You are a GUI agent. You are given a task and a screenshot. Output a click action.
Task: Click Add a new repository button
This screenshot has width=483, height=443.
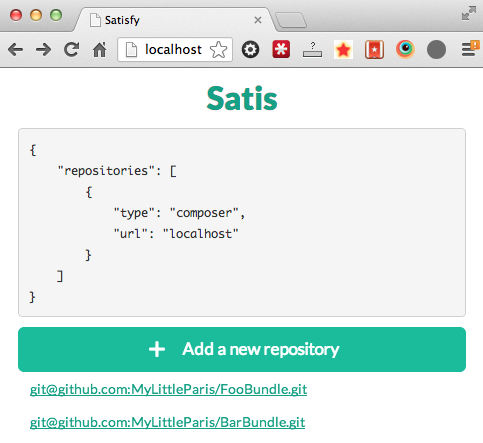coord(242,349)
